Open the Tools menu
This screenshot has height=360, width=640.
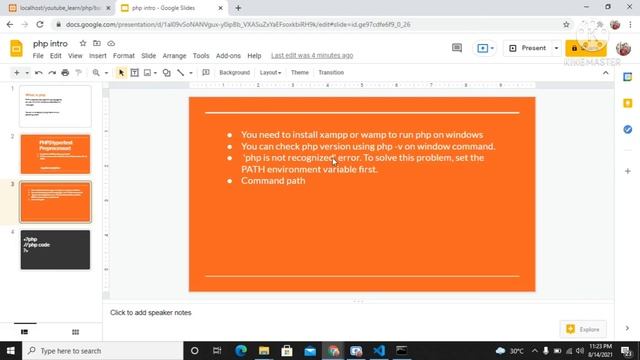pos(201,56)
